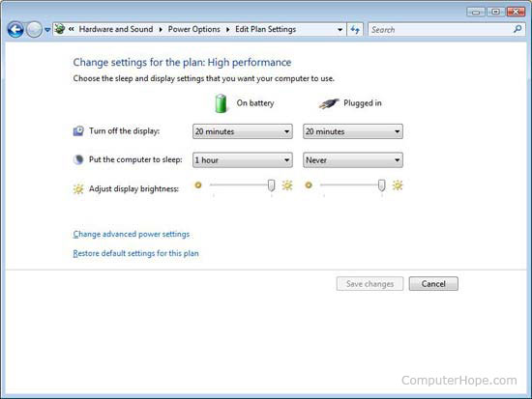Click the magnifier search icon
Viewport: 532px width, 399px height.
tap(517, 30)
